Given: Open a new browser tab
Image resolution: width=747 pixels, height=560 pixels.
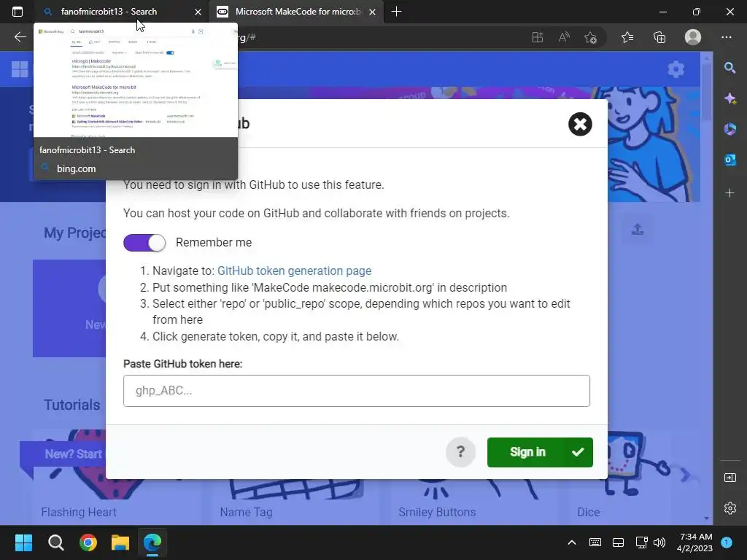Looking at the screenshot, I should pos(396,12).
